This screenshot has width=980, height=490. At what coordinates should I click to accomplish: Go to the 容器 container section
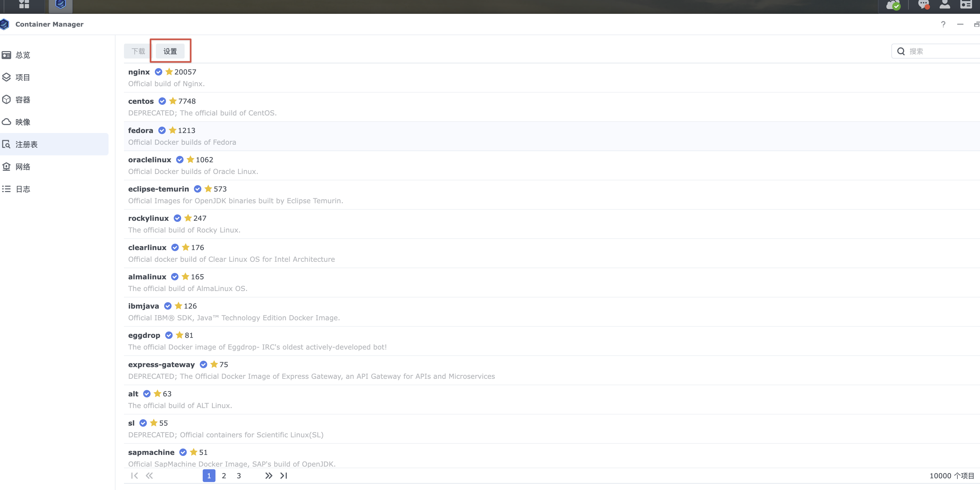23,100
